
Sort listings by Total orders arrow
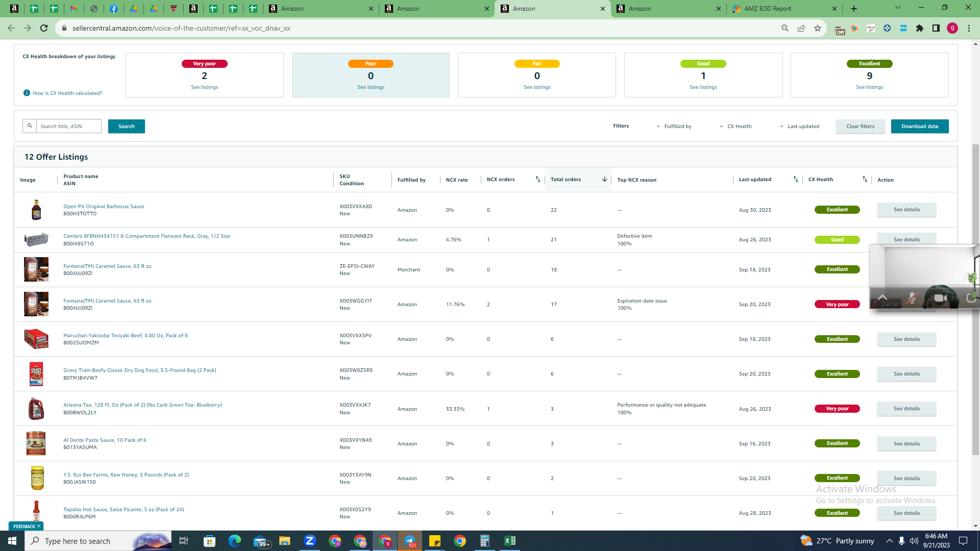tap(604, 179)
